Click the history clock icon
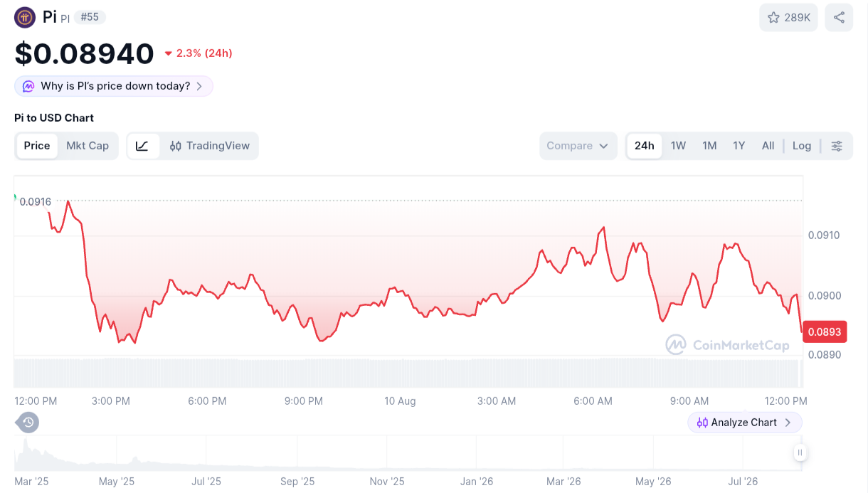Viewport: 868px width, 493px height. pos(28,423)
